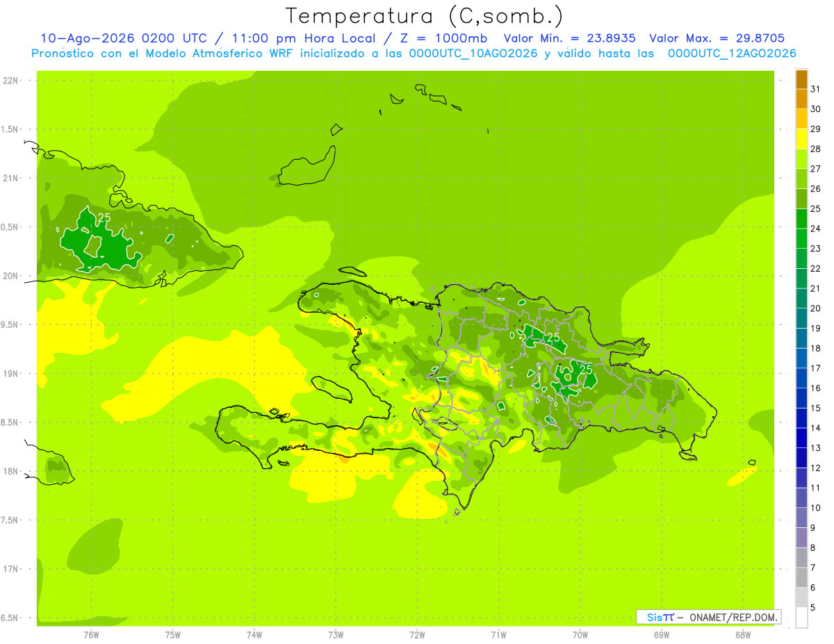Screen dimensions: 834x644
Task: Click the "70W" longitude label
Action: point(580,635)
